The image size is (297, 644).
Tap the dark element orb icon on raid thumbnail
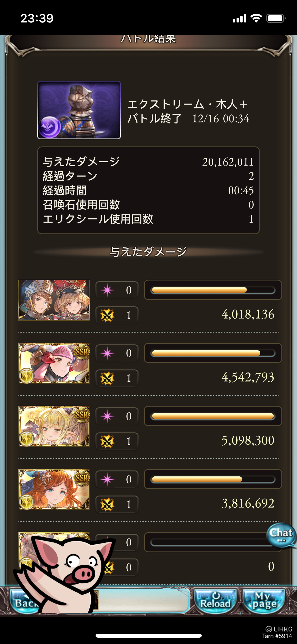point(50,126)
